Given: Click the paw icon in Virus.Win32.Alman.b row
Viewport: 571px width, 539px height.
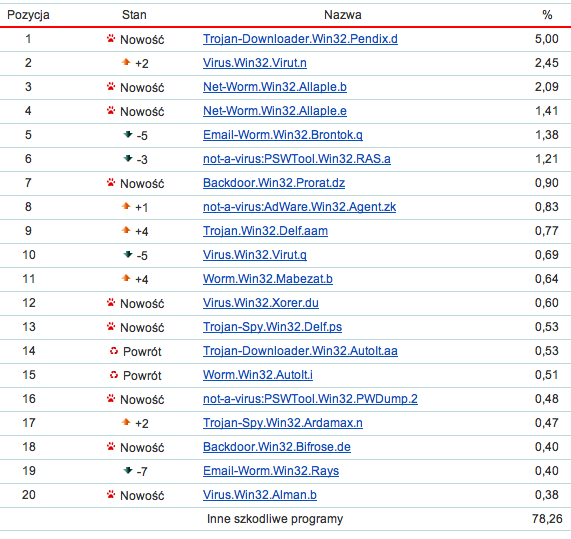Looking at the screenshot, I should (x=111, y=494).
